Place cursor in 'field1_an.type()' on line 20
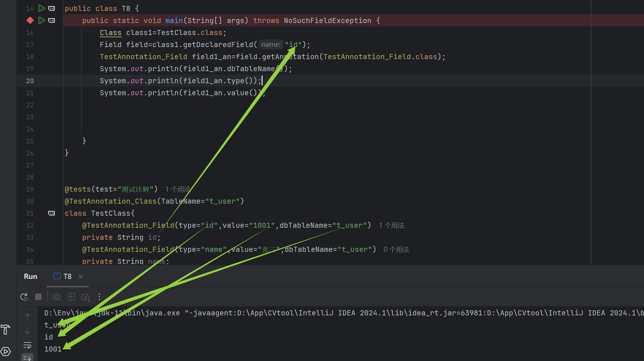This screenshot has height=361, width=644. (218, 81)
